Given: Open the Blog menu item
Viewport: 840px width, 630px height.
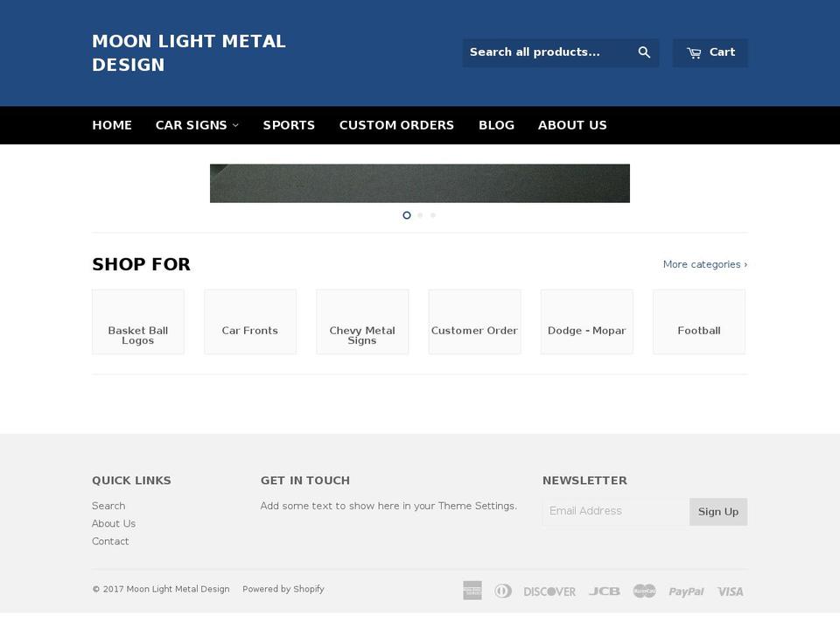Looking at the screenshot, I should (496, 125).
